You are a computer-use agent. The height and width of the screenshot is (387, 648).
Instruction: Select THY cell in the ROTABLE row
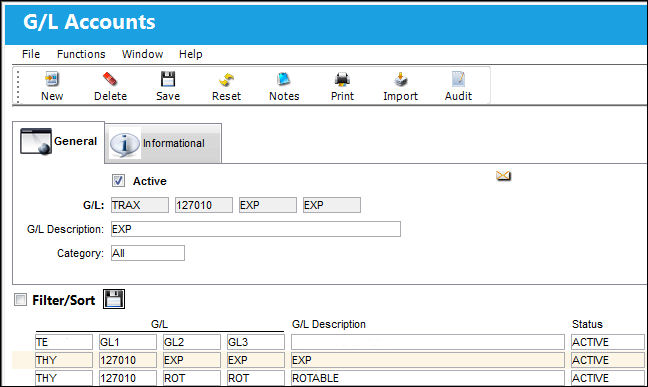pos(64,378)
